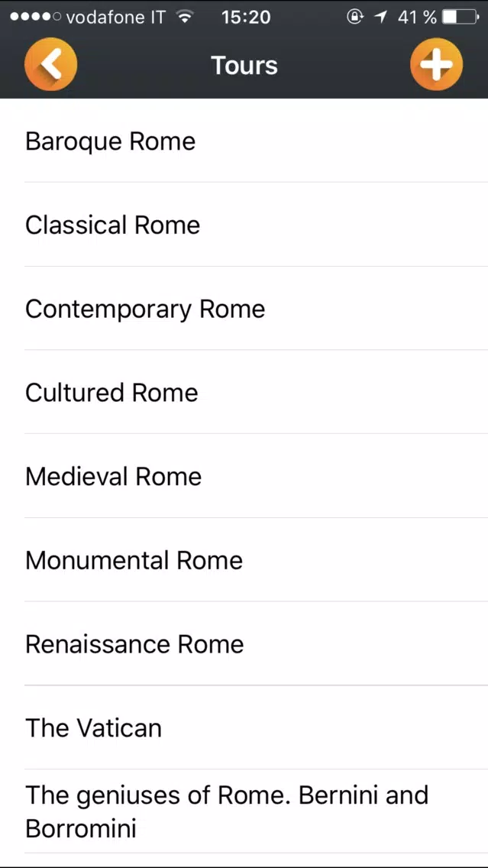488x868 pixels.
Task: Open the Baroque Rome tour
Action: point(110,141)
